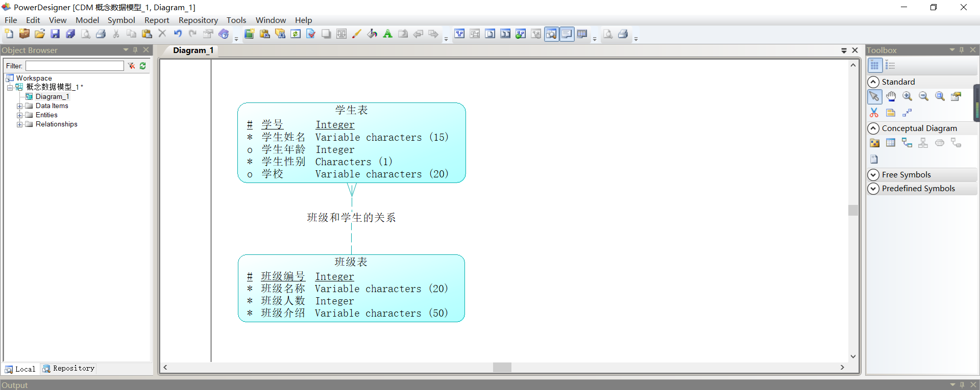Click the New Model toolbar icon
Viewport: 980px width, 390px height.
coord(9,34)
